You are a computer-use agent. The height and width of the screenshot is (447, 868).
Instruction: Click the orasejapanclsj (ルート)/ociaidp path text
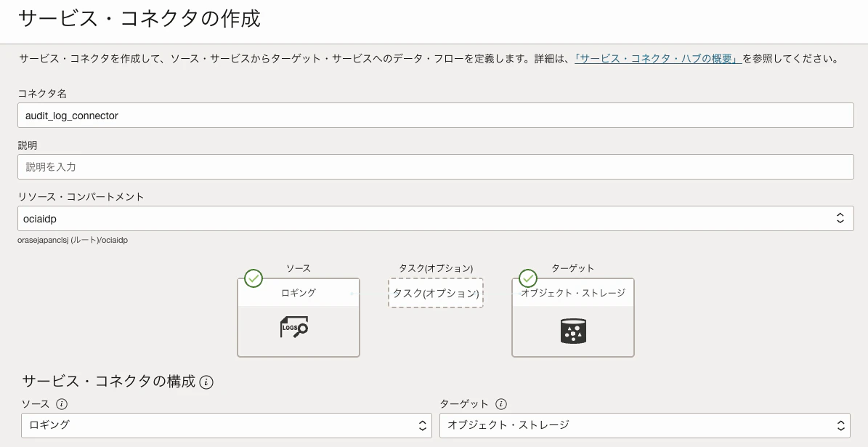tap(73, 241)
